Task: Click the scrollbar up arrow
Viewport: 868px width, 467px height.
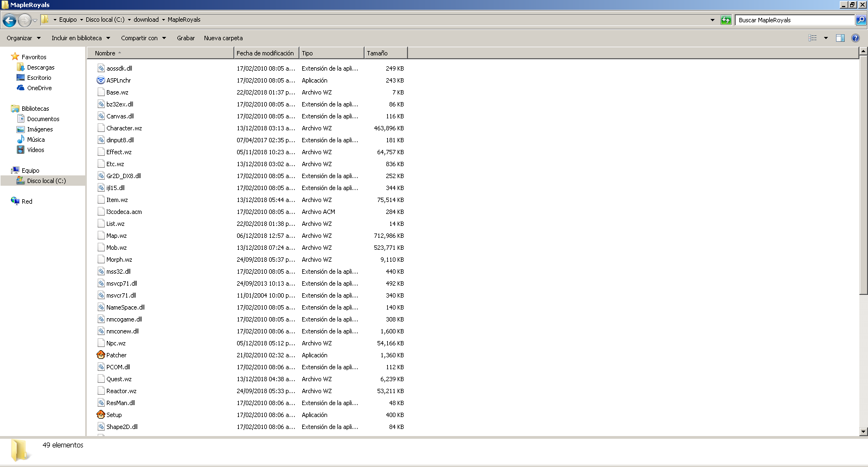Action: (x=864, y=52)
